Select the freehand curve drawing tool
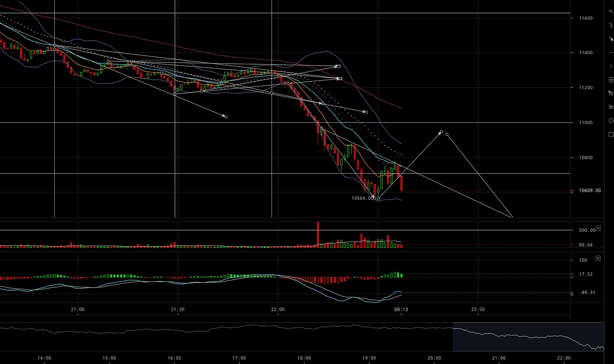 point(611,25)
